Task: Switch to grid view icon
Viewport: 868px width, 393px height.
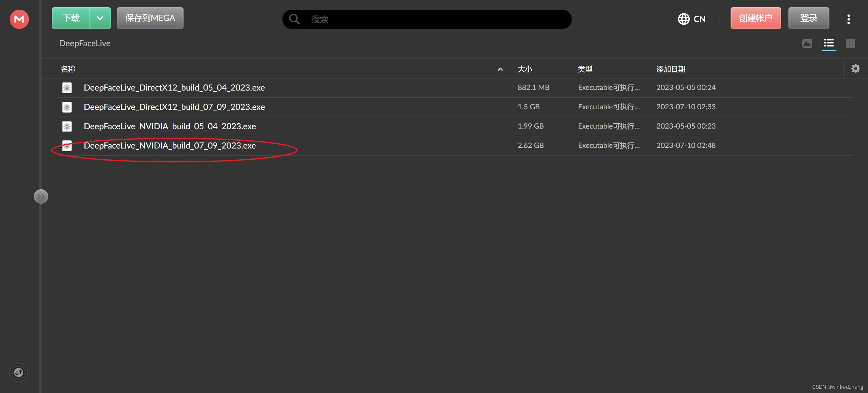Action: pos(851,43)
